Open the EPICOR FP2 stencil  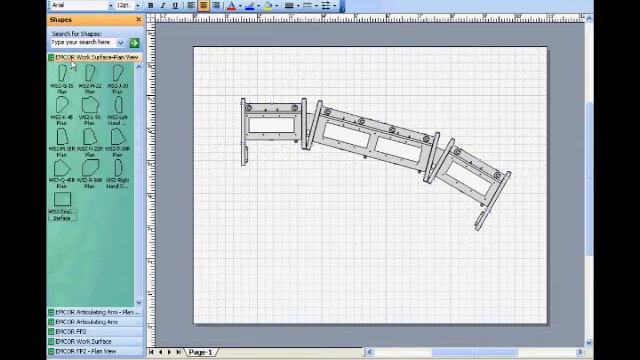(96, 331)
